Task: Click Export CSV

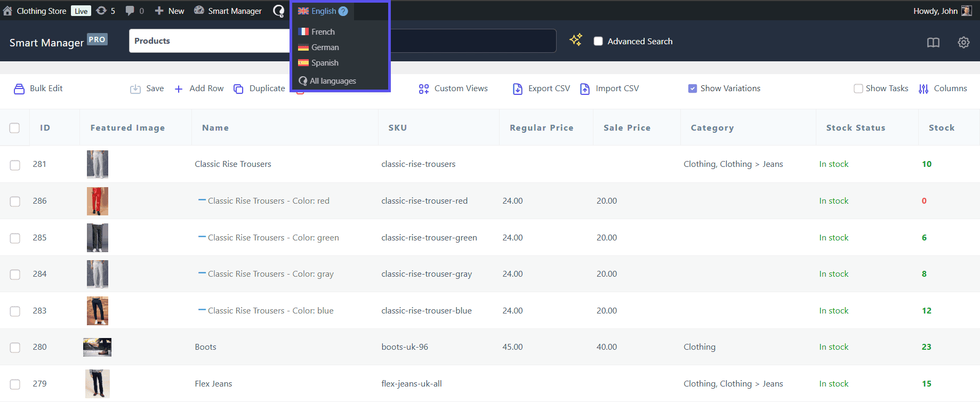Action: tap(541, 89)
